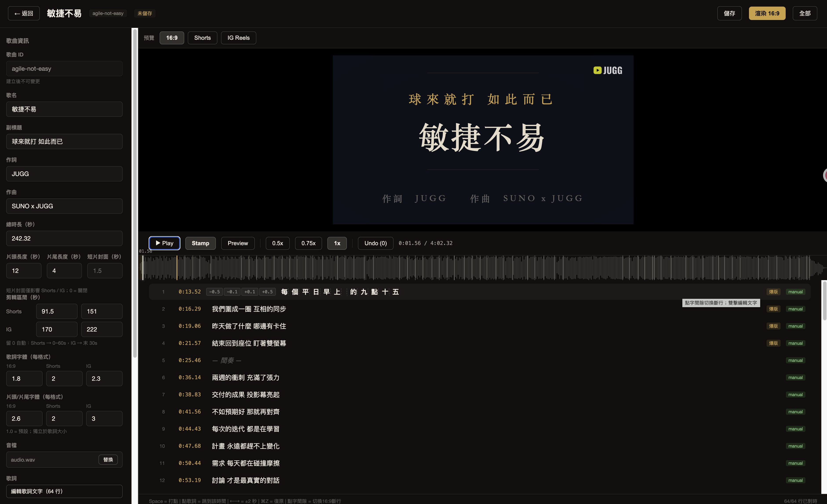The height and width of the screenshot is (504, 827).
Task: Click the left sidebar scrollbar
Action: 135,194
